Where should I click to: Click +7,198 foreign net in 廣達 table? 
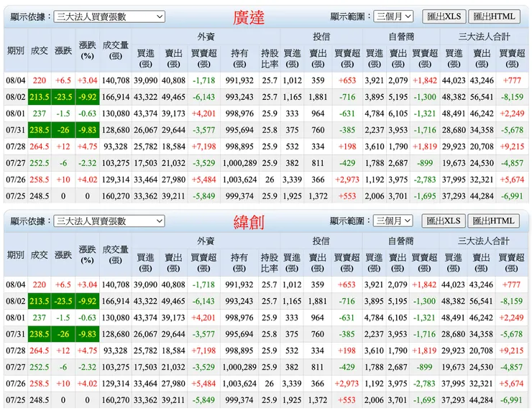click(x=203, y=147)
